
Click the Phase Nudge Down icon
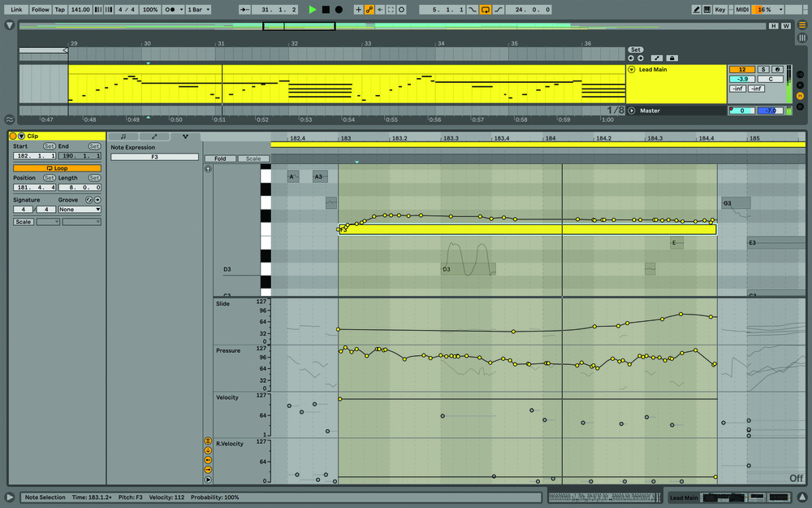98,9
